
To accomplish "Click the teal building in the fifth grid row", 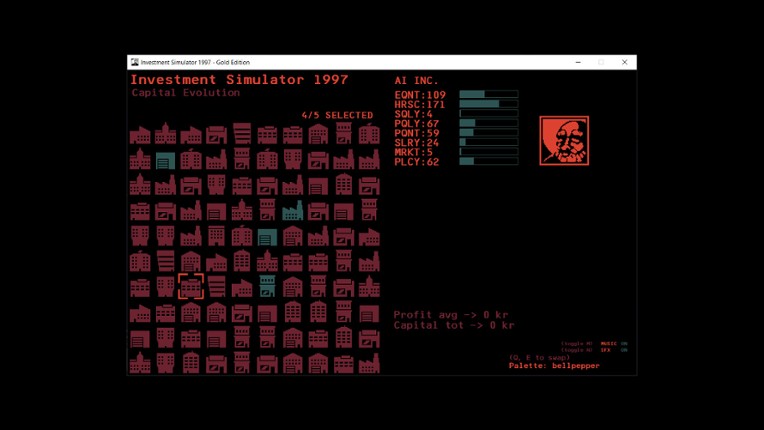I will pos(267,237).
